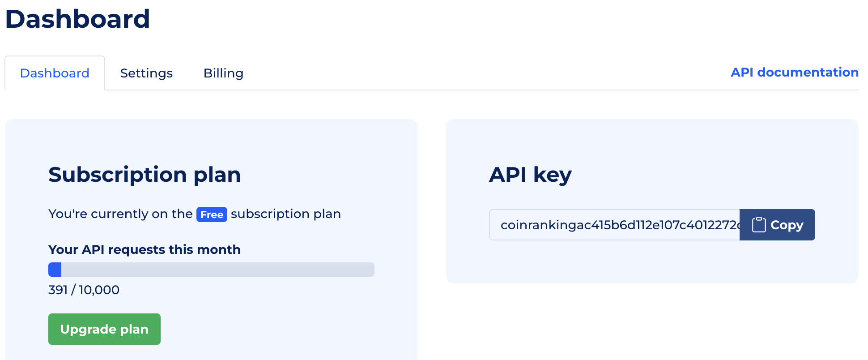Click the subscription plan text after Free badge

point(285,214)
